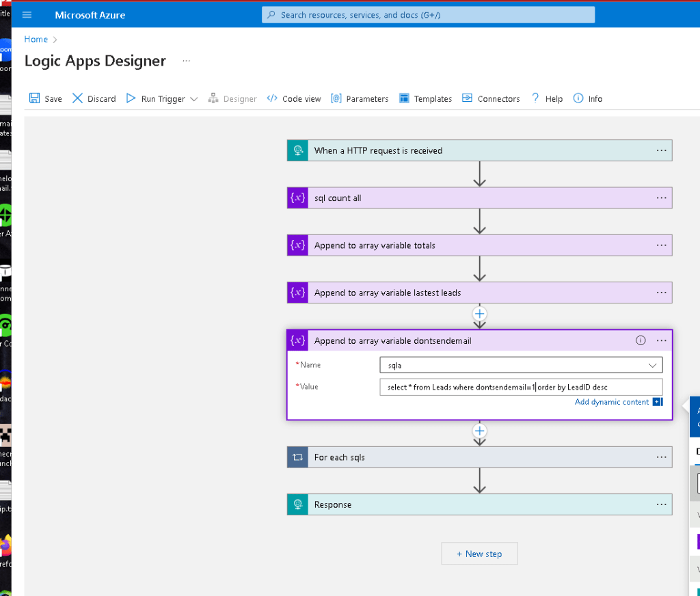700x596 pixels.
Task: Expand Append to array variable lastest leads
Action: pos(479,293)
